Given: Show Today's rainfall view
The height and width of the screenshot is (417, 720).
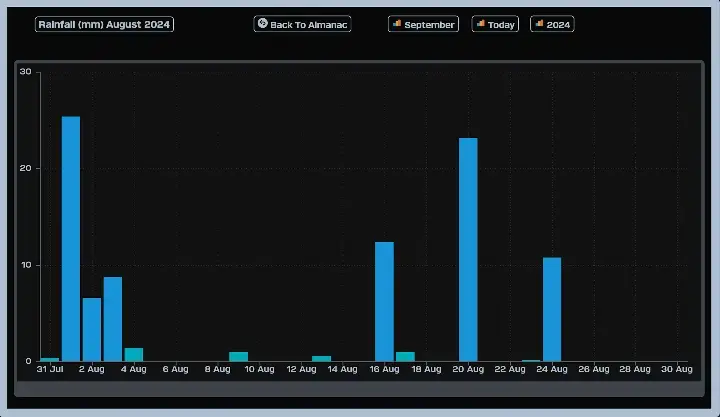Looking at the screenshot, I should [495, 24].
